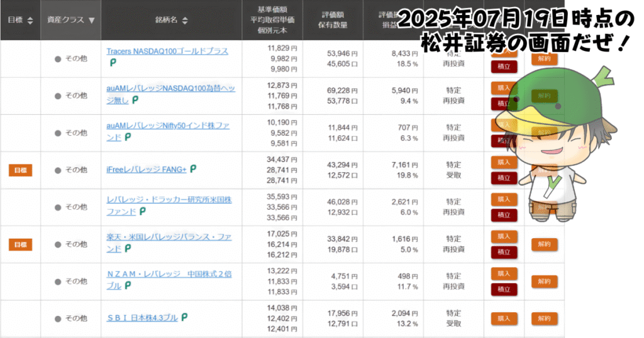Click the valuation amount 46,028円
The width and height of the screenshot is (644, 338).
click(x=342, y=202)
